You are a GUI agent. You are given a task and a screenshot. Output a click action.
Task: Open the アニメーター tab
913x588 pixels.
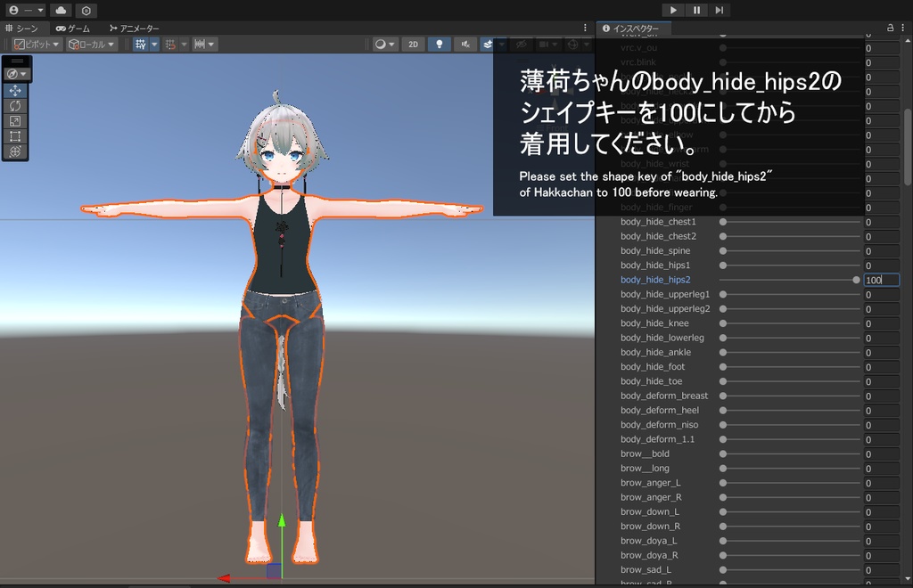(136, 28)
